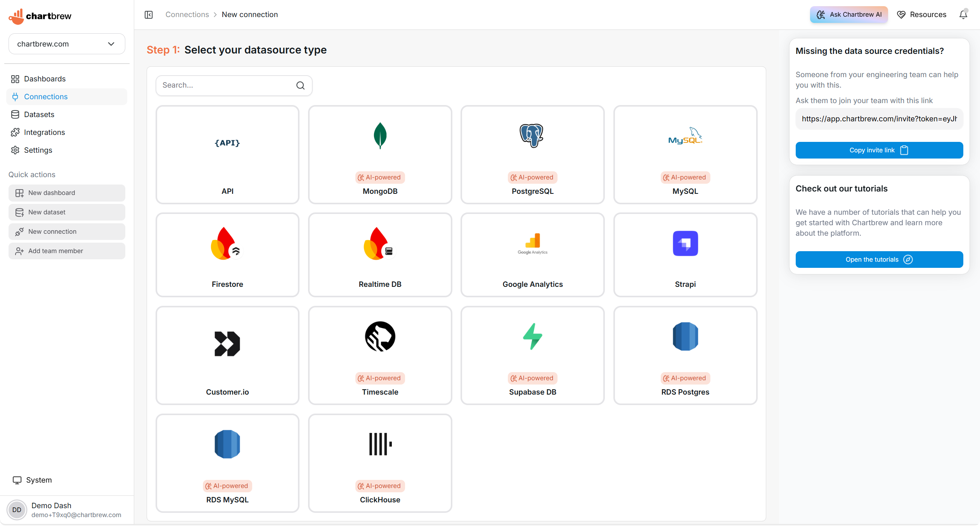Pick the Customer.io datasource logo
This screenshot has height=526, width=980.
coord(227,343)
